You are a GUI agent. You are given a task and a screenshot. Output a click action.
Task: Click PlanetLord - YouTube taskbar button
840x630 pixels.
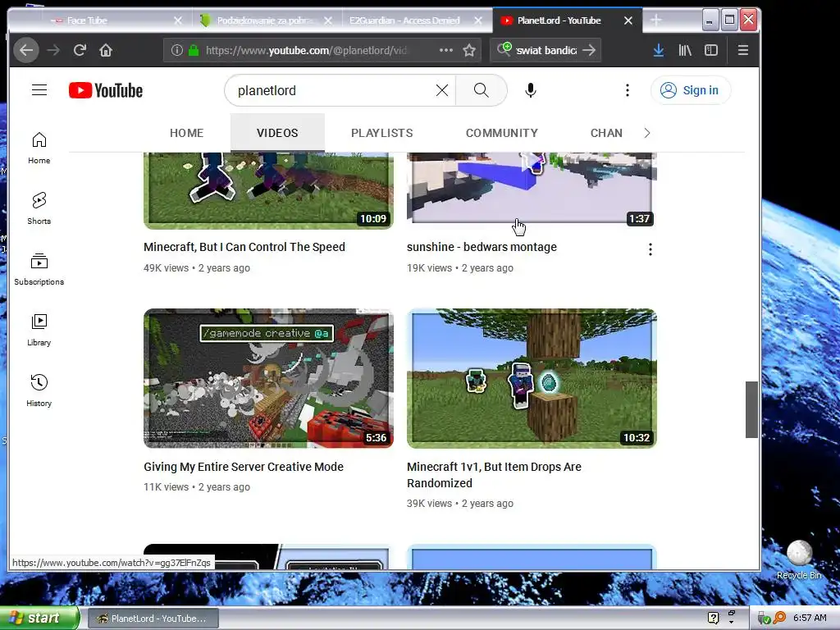tap(153, 619)
